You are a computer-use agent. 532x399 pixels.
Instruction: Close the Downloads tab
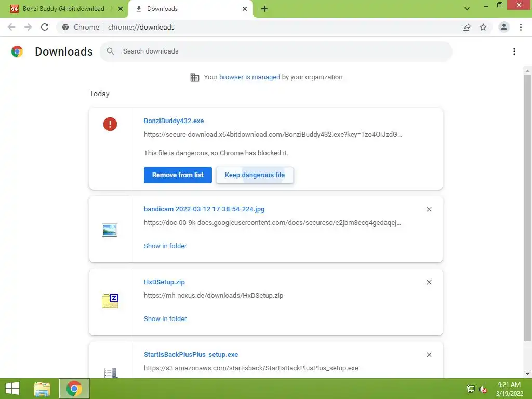[x=245, y=9]
